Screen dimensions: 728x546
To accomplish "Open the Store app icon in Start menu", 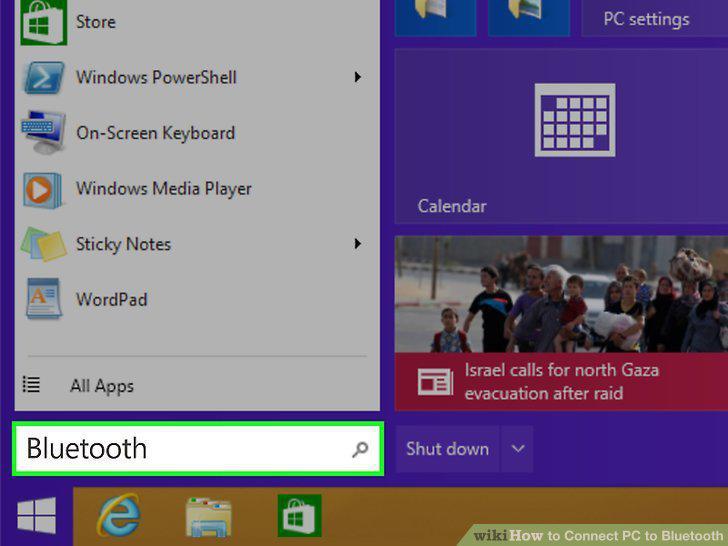I will (44, 21).
